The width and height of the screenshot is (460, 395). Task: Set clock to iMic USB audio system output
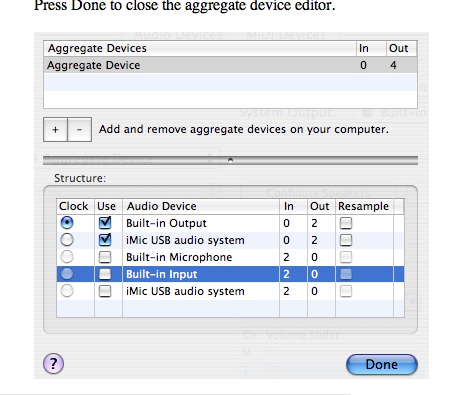tap(67, 240)
